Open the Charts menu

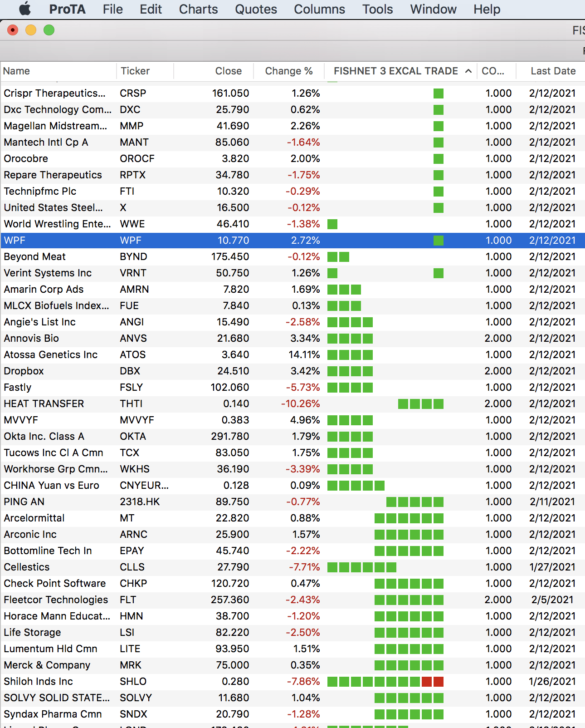click(198, 9)
